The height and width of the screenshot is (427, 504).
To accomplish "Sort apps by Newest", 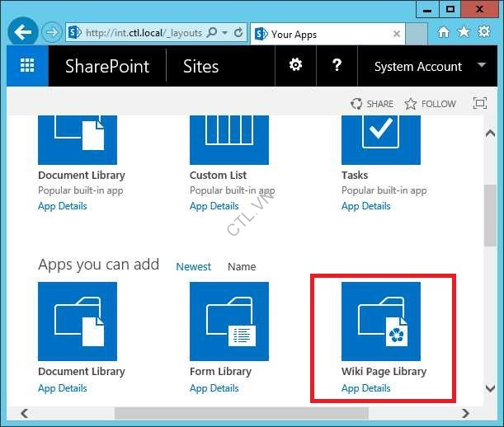I will click(193, 266).
